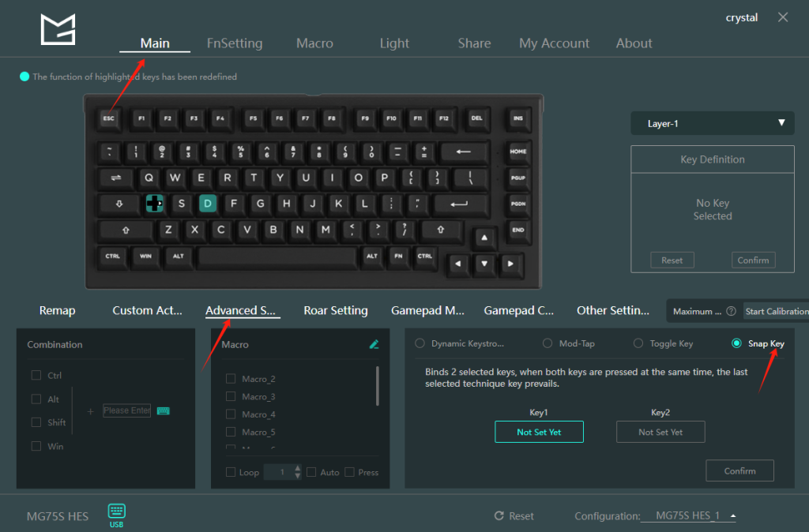The image size is (809, 532).
Task: Click the WIN key on keyboard diagram
Action: (x=145, y=257)
